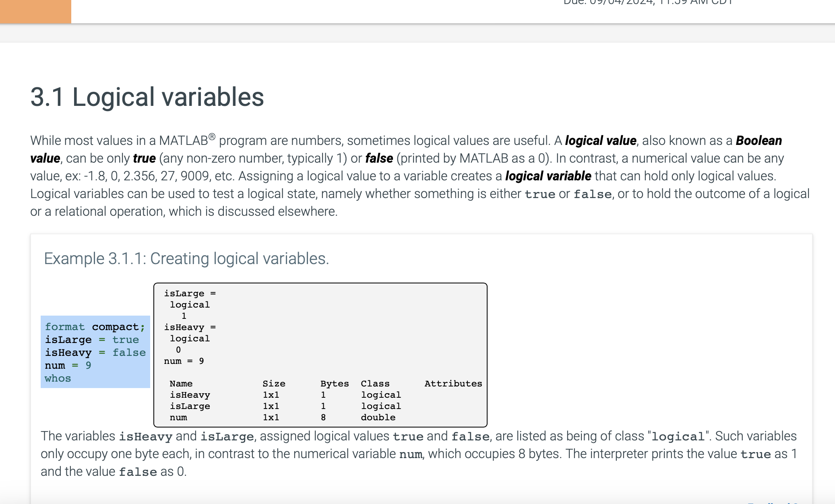Screen dimensions: 835x504
Task: Select the heading '3.1 Logical variables'
Action: (x=148, y=97)
